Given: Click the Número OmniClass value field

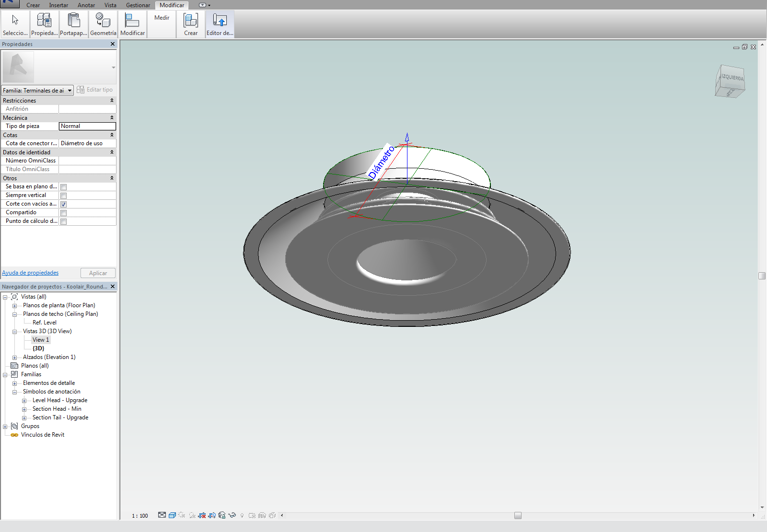Looking at the screenshot, I should 87,161.
